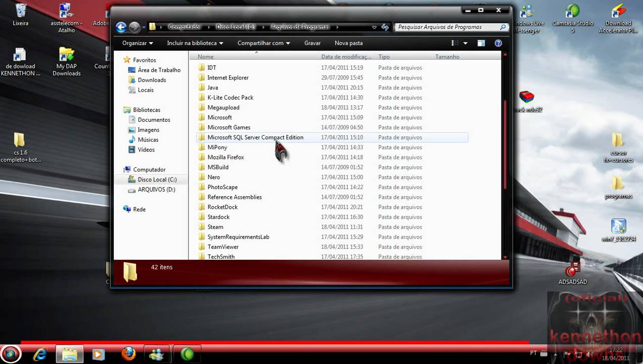The image size is (643, 364).
Task: Expand address bar history dropdown
Action: tap(374, 27)
